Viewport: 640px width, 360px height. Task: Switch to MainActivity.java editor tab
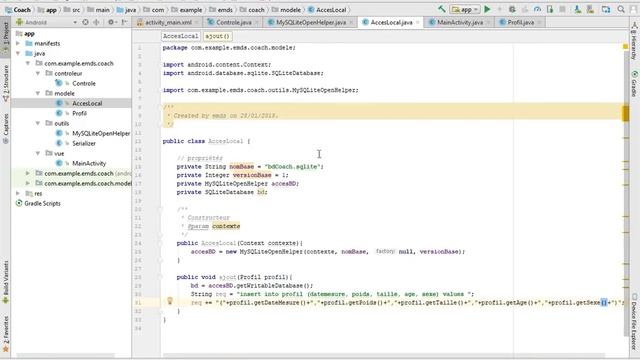pos(460,22)
